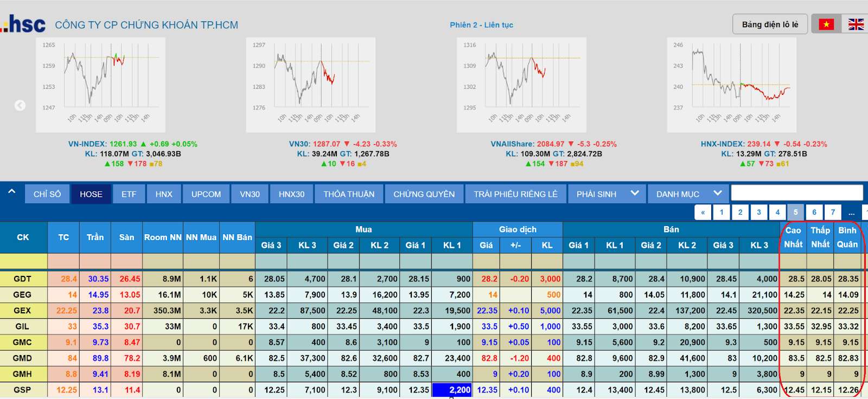Click the Phiên 2 - Liên tục session label

(481, 25)
